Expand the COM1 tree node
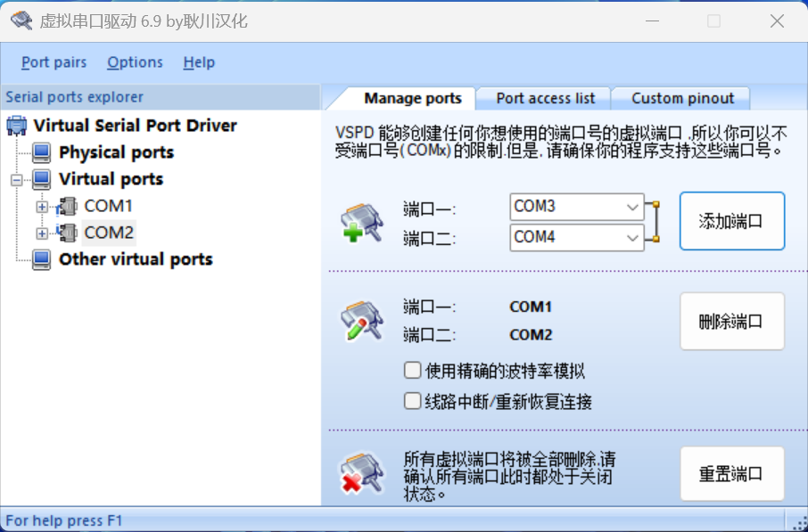The image size is (808, 532). tap(42, 207)
